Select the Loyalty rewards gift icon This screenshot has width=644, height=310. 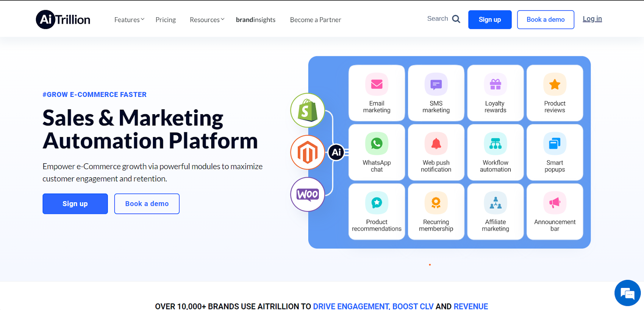495,84
